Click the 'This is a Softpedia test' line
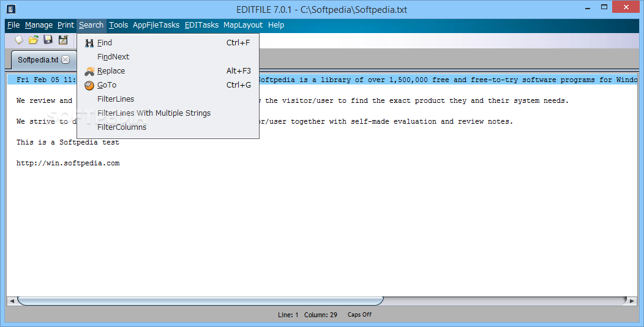Viewport: 644px width, 327px height. pyautogui.click(x=68, y=142)
